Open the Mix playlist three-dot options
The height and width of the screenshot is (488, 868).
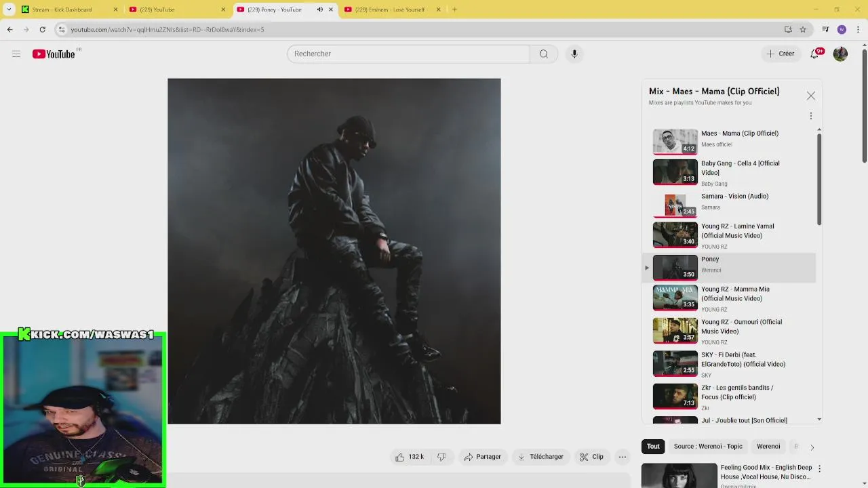811,116
